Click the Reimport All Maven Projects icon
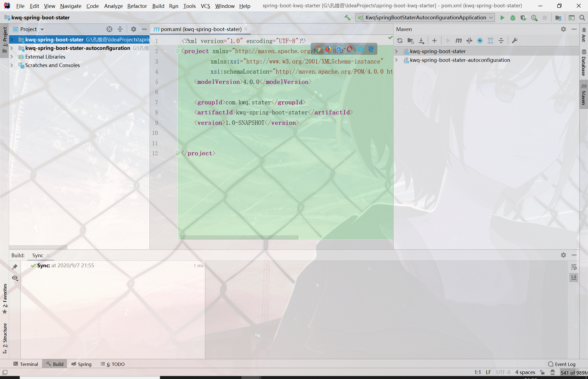 click(400, 41)
